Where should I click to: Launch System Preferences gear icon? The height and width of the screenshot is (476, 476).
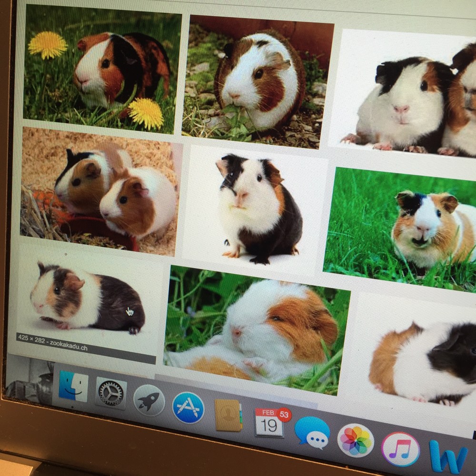tap(111, 394)
